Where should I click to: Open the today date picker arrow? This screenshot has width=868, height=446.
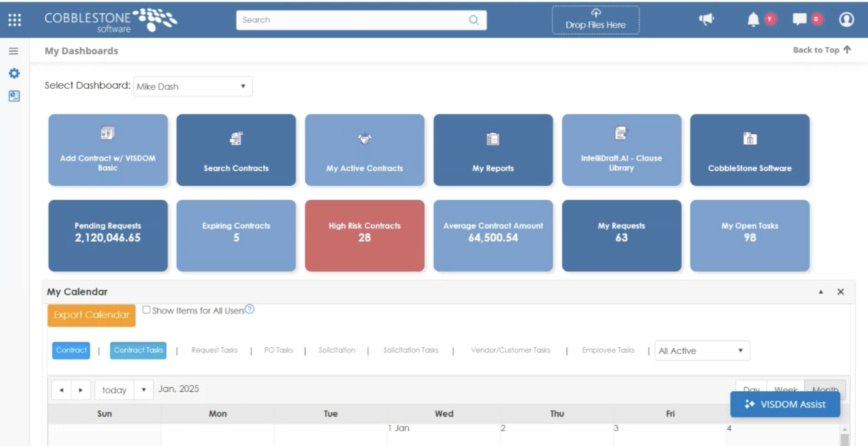click(143, 390)
